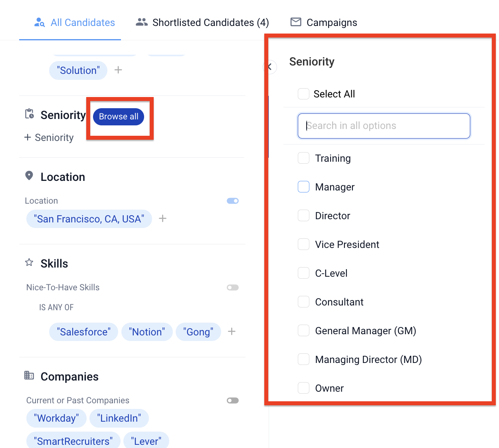Click the plus icon after "Gong" skill

pyautogui.click(x=232, y=331)
